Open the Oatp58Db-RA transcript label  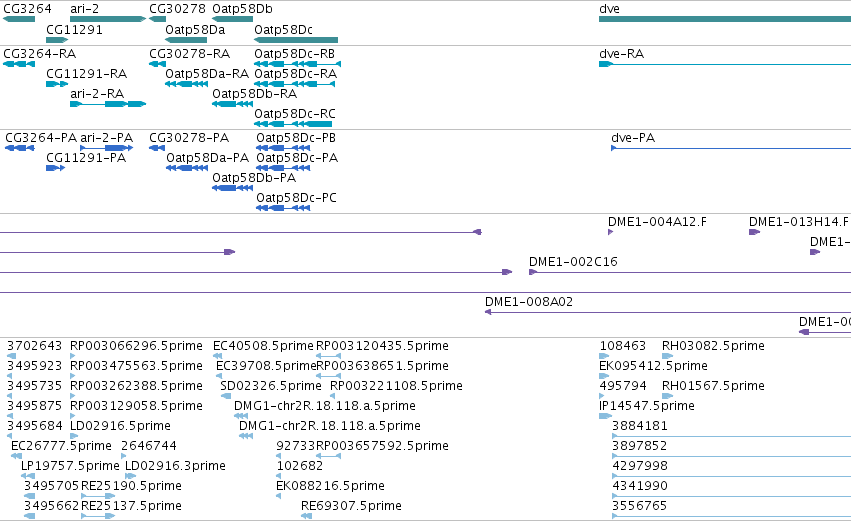pos(255,94)
